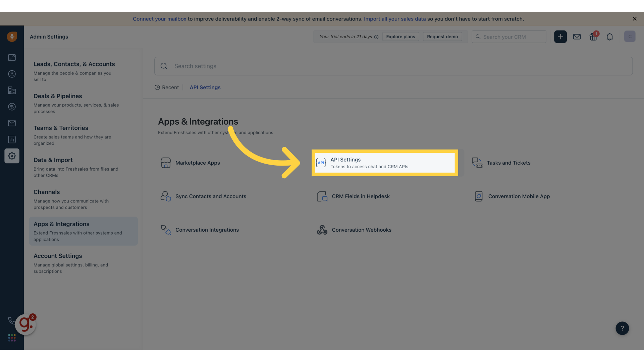
Task: Open the app switcher dots grid icon
Action: click(x=12, y=338)
